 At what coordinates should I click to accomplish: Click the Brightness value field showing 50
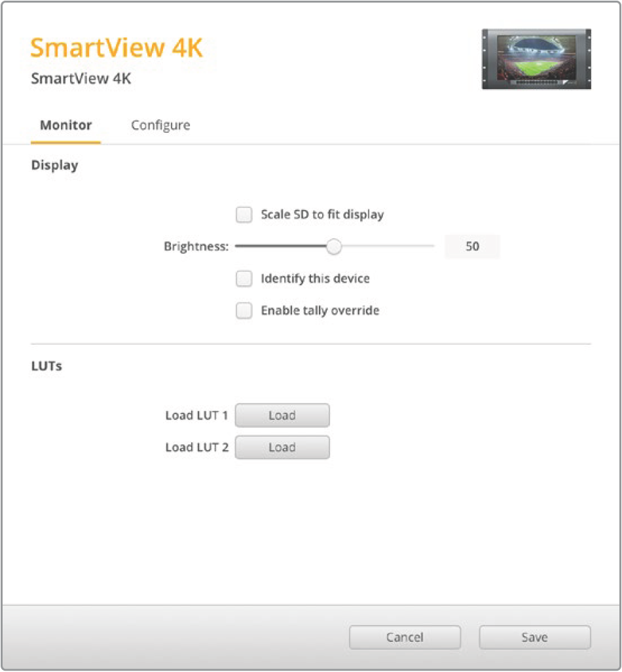click(x=472, y=247)
